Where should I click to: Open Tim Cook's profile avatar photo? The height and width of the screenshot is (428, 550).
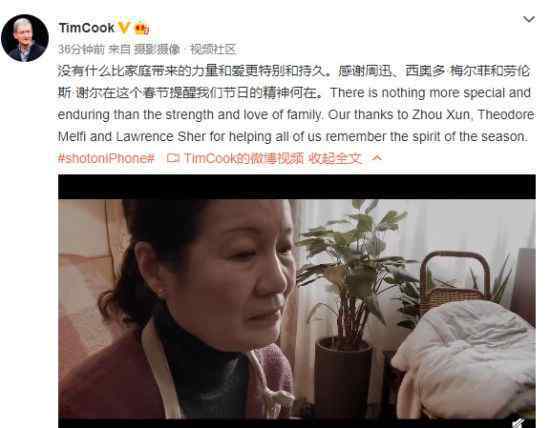(x=25, y=38)
